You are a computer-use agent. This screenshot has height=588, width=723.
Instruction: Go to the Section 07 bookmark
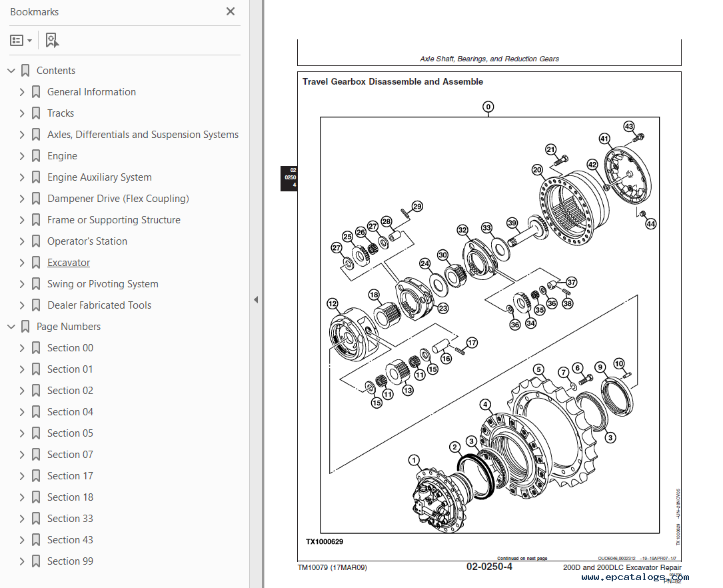click(70, 454)
